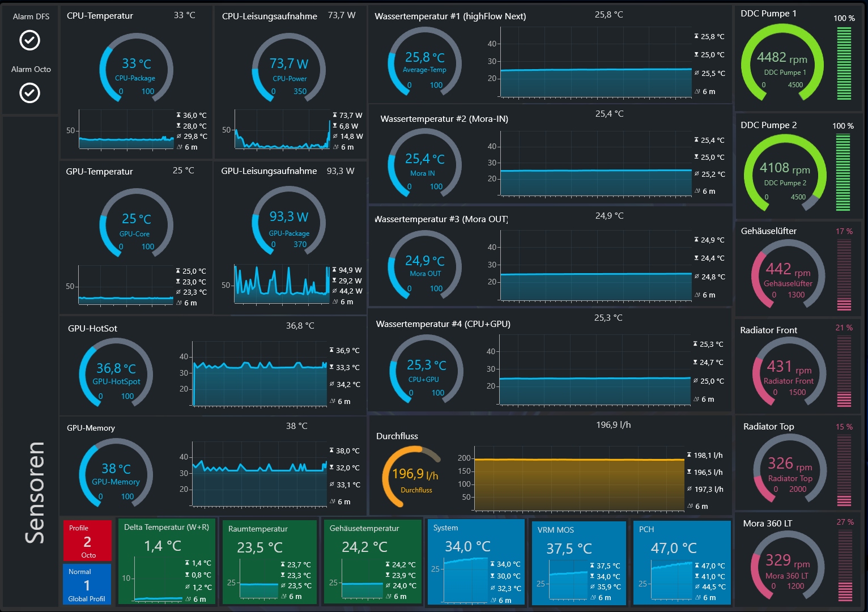This screenshot has height=612, width=868.
Task: Click the Mora 360 LT rpm gauge
Action: pyautogui.click(x=788, y=566)
